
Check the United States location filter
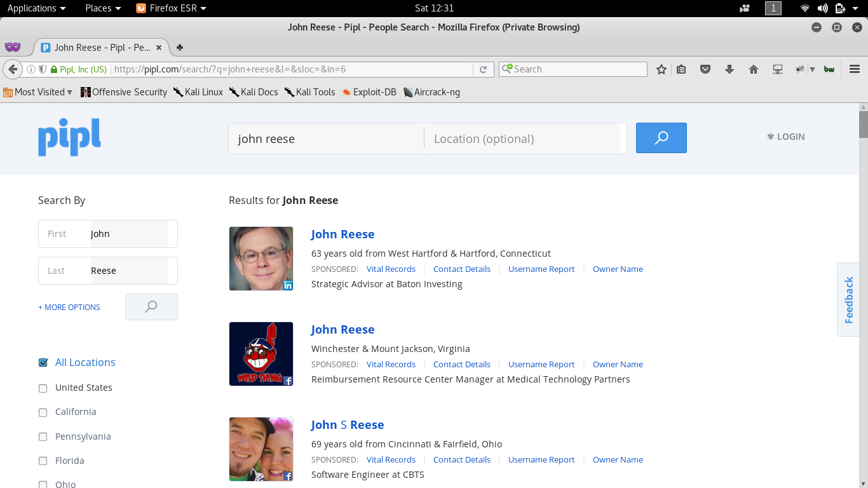[43, 388]
